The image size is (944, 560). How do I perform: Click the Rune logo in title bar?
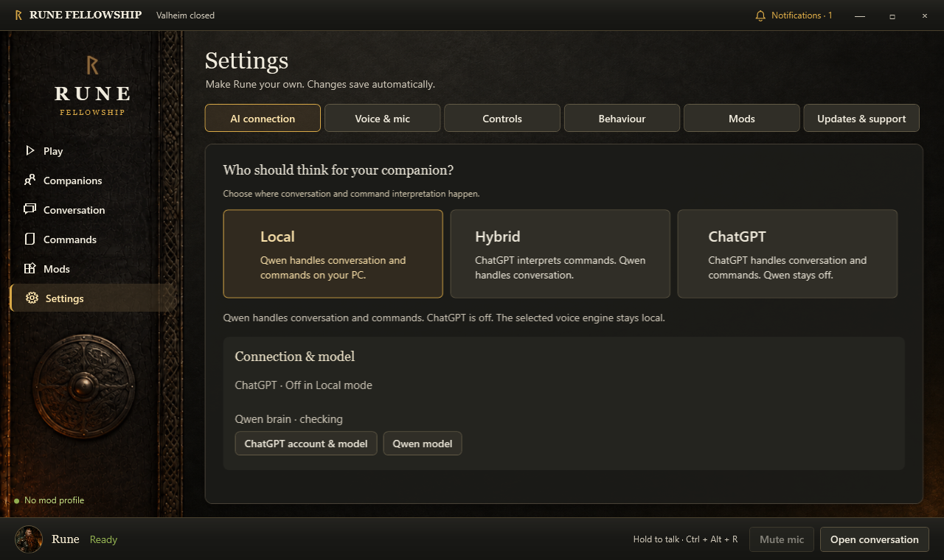coord(18,15)
